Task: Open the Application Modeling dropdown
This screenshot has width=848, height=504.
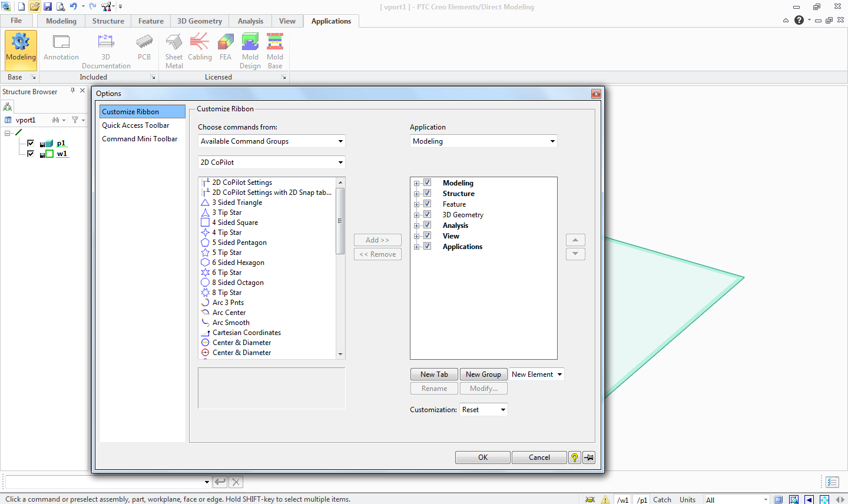Action: click(x=483, y=141)
